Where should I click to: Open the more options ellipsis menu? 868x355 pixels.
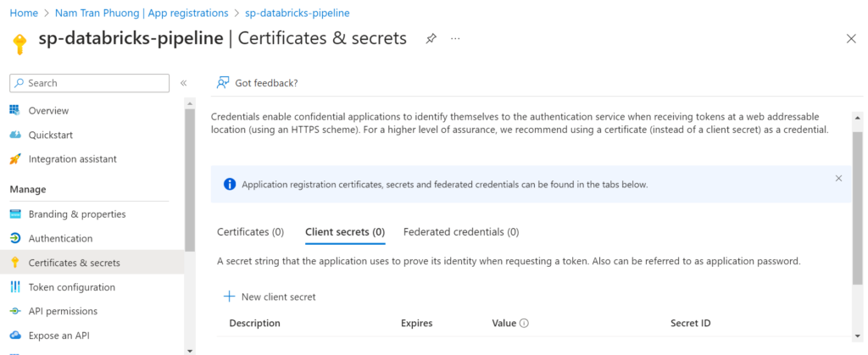(x=456, y=39)
